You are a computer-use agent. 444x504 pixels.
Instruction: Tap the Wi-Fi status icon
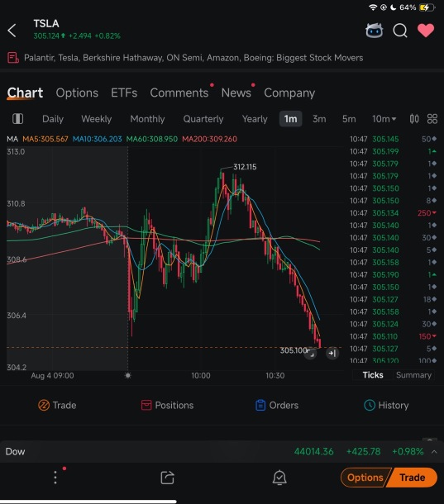coord(373,7)
